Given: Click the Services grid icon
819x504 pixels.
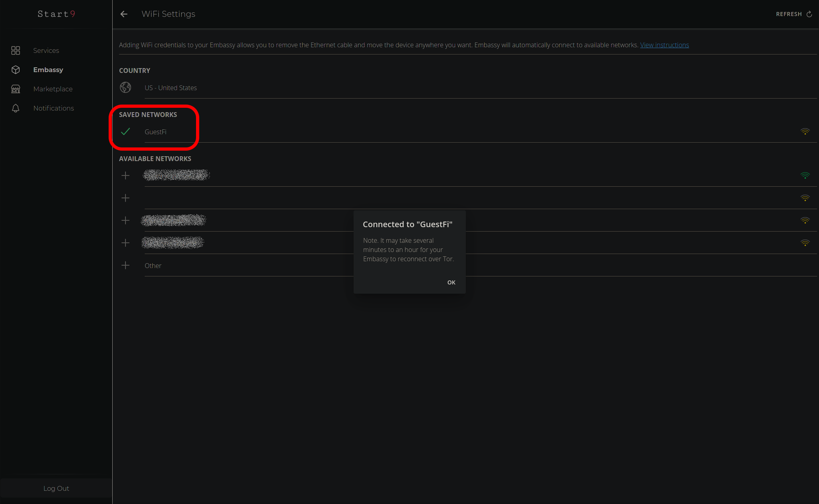Looking at the screenshot, I should pos(16,50).
